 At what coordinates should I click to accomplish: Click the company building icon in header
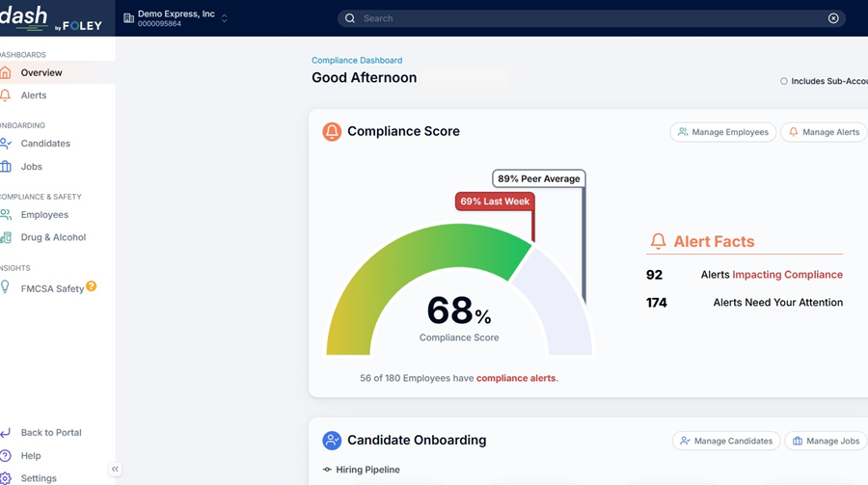click(129, 18)
